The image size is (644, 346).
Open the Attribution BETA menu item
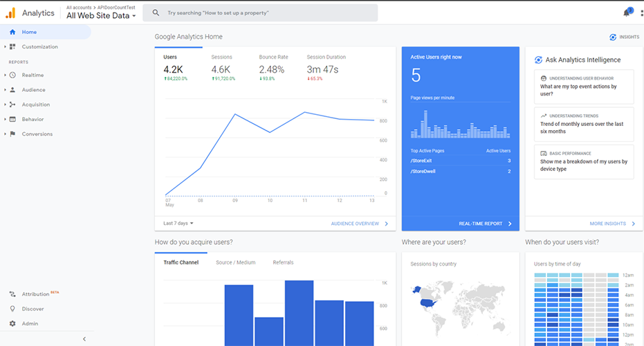click(x=40, y=294)
